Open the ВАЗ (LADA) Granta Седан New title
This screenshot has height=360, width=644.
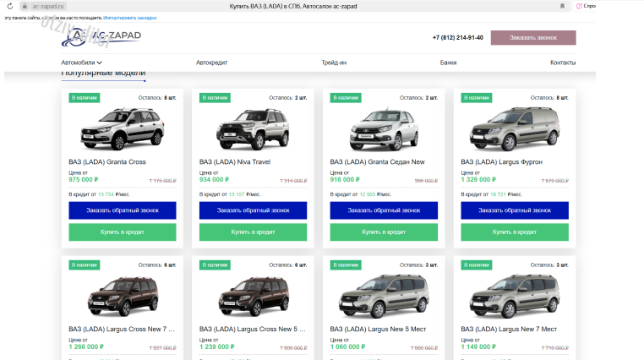[x=377, y=161]
